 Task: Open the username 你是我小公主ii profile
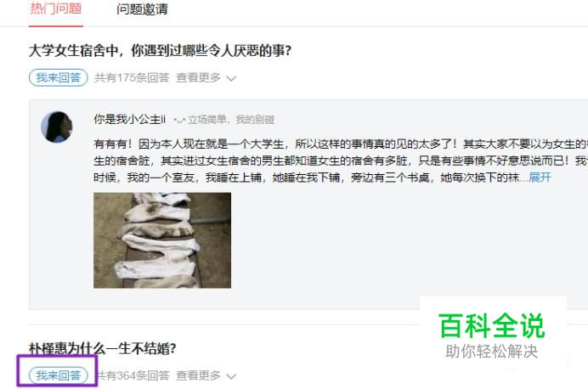pyautogui.click(x=129, y=119)
